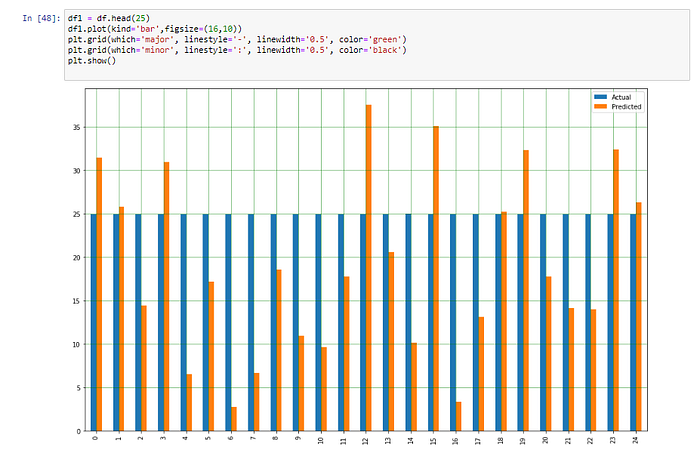Image resolution: width=700 pixels, height=450 pixels.
Task: Click the plt.show() code line
Action: 92,61
